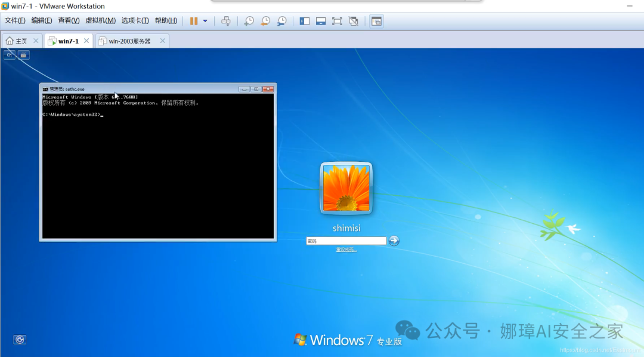Click the shimisi username text

tap(346, 228)
